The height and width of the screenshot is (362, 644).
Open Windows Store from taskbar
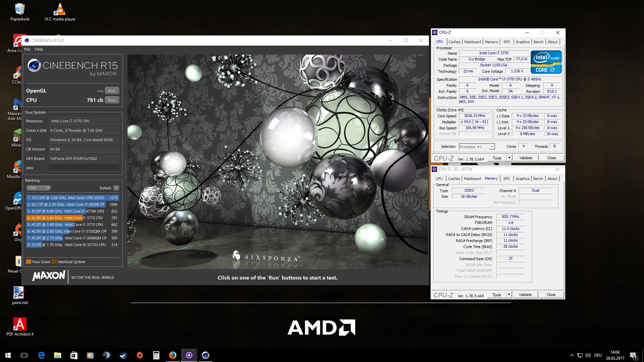click(x=74, y=355)
